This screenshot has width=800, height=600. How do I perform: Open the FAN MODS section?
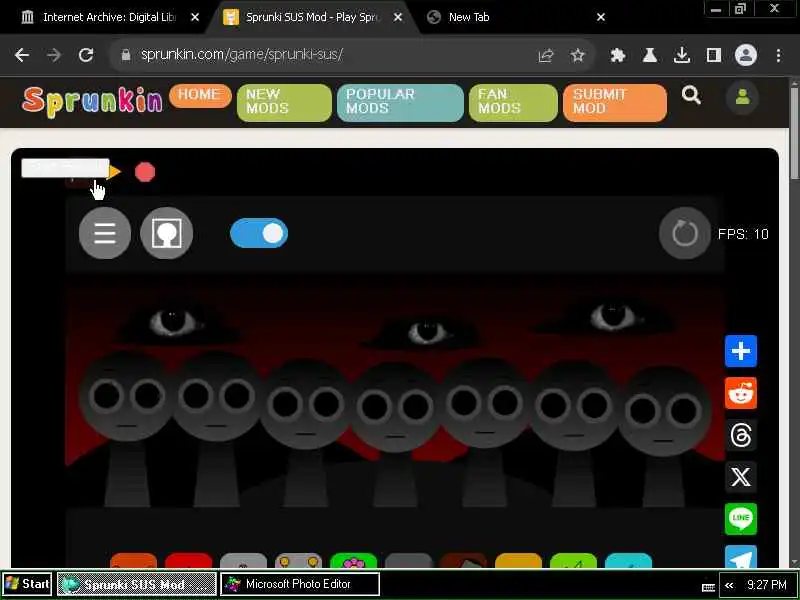[513, 103]
